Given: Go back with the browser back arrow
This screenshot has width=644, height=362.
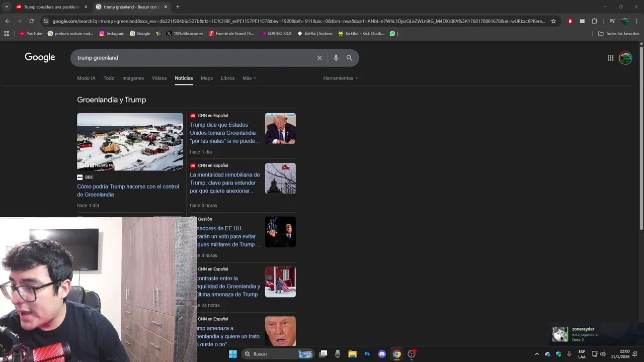Looking at the screenshot, I should [x=7, y=21].
